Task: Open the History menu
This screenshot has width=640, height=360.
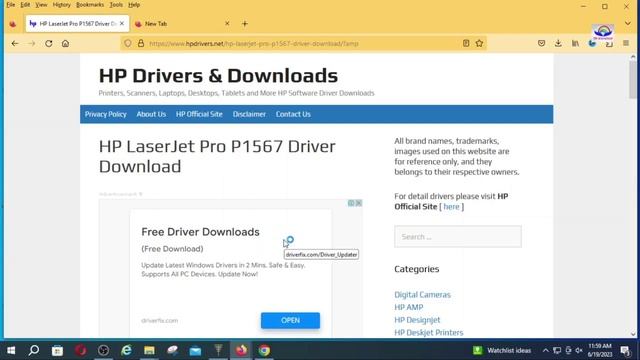Action: (61, 5)
